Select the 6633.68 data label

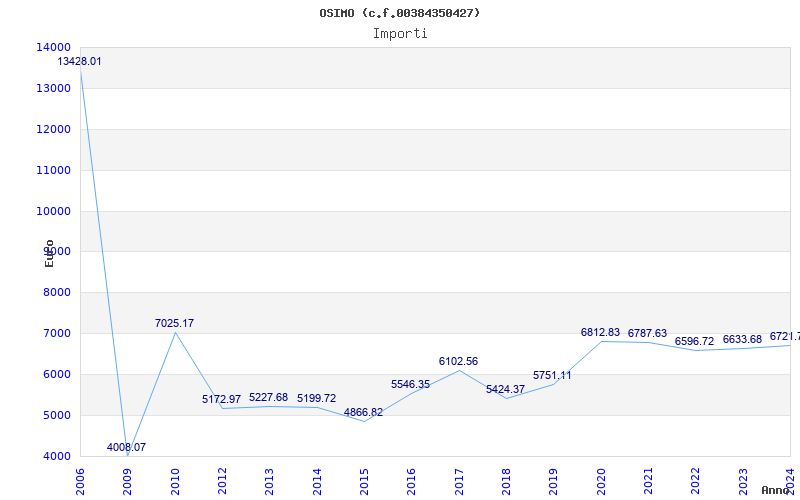coord(742,339)
